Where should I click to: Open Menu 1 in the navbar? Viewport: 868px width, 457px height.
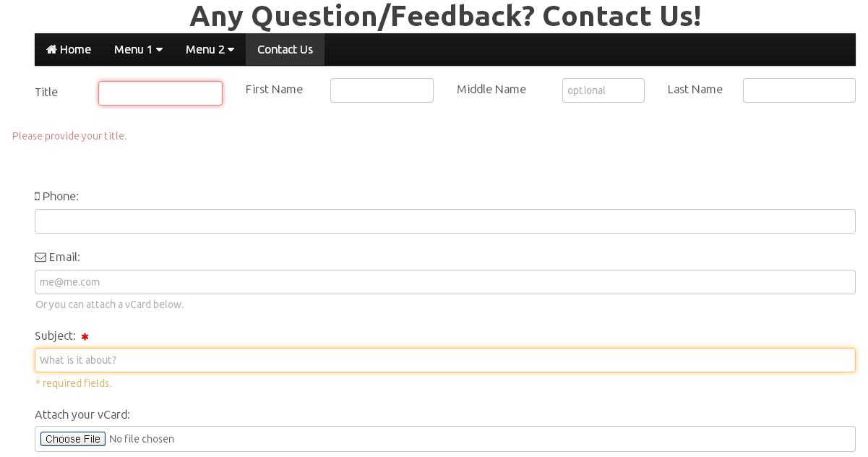pos(138,49)
